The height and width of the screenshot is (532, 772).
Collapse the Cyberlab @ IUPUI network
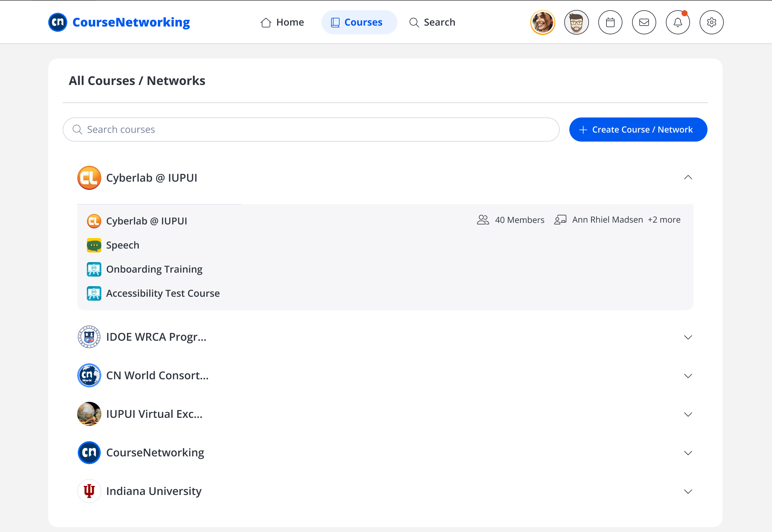click(688, 177)
